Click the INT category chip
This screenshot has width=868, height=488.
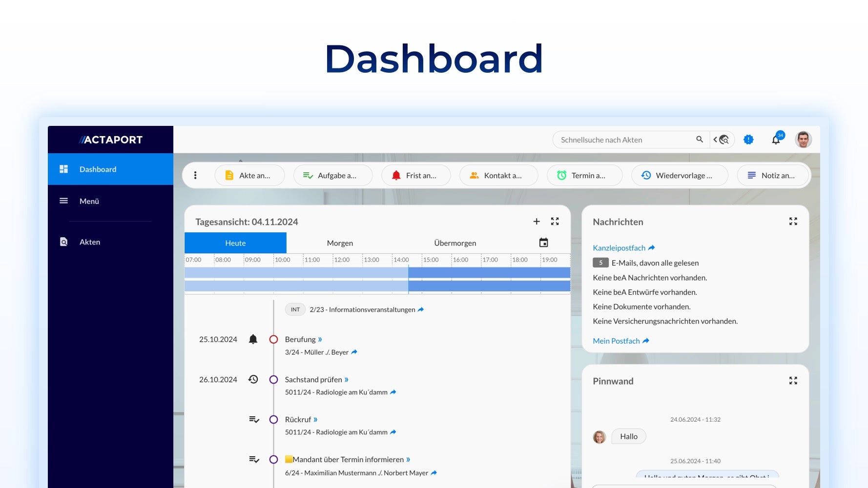[x=295, y=309]
